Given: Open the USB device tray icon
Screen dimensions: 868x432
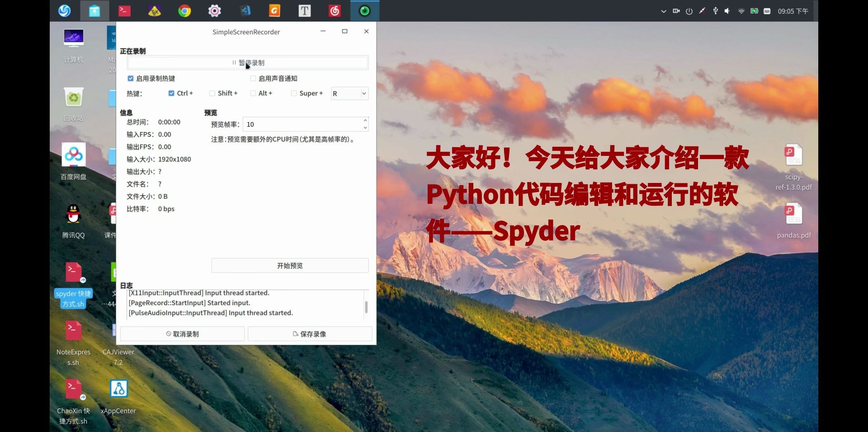Looking at the screenshot, I should [715, 11].
